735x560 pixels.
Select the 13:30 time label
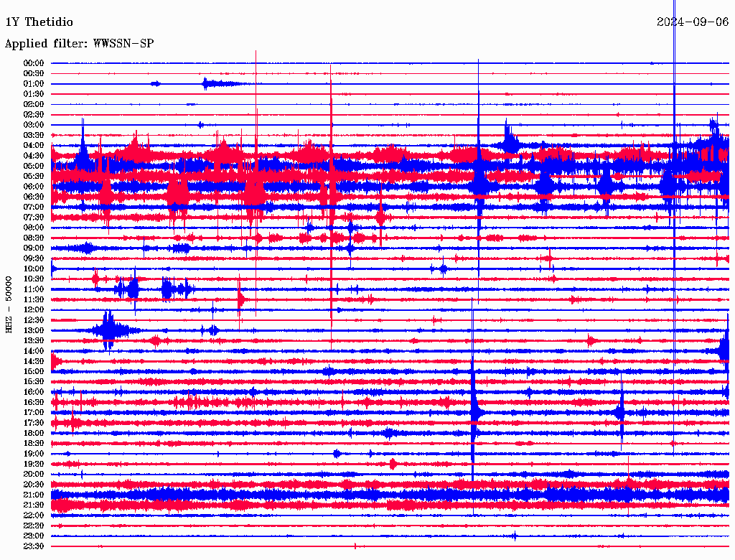point(34,341)
